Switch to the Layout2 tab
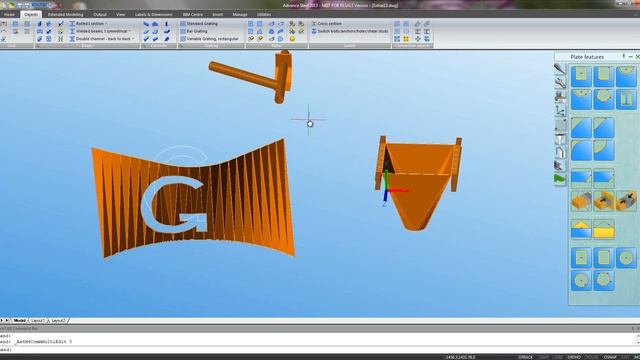 [x=58, y=321]
